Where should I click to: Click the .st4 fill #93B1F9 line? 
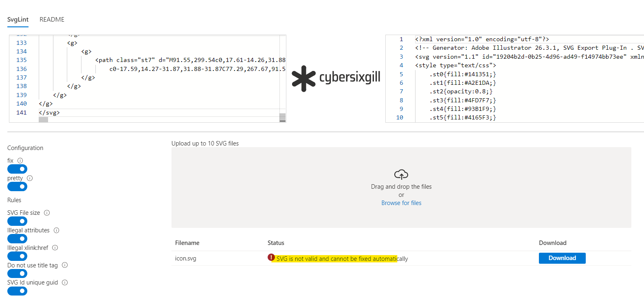pyautogui.click(x=463, y=109)
